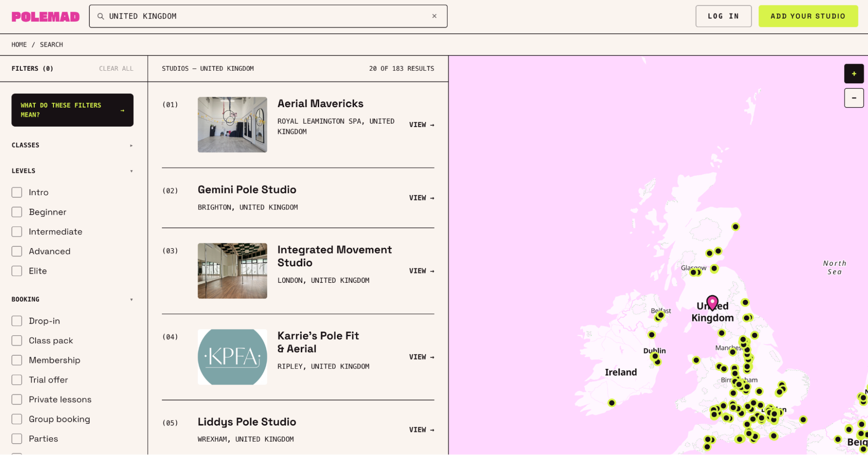Zoom in on the map

tap(854, 74)
